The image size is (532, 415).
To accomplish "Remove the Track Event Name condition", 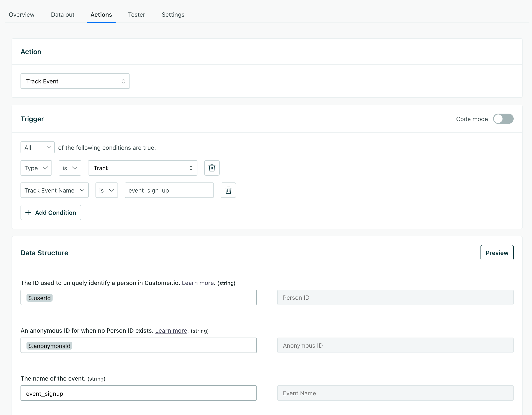I will click(x=228, y=190).
